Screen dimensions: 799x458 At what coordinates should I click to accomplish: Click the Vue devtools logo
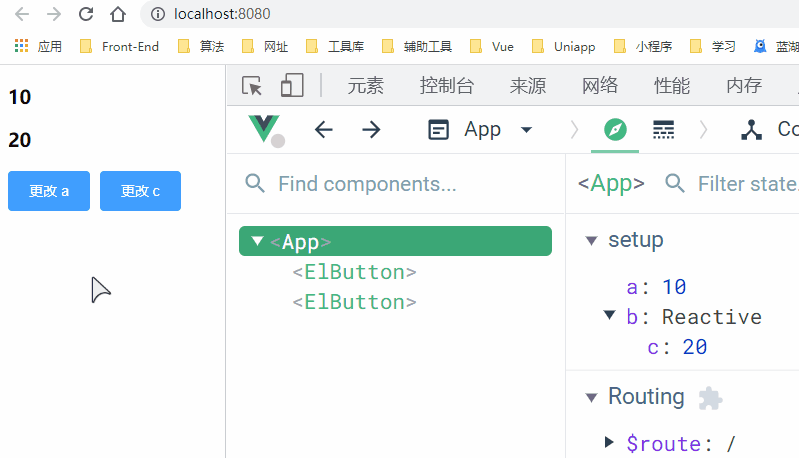(264, 129)
